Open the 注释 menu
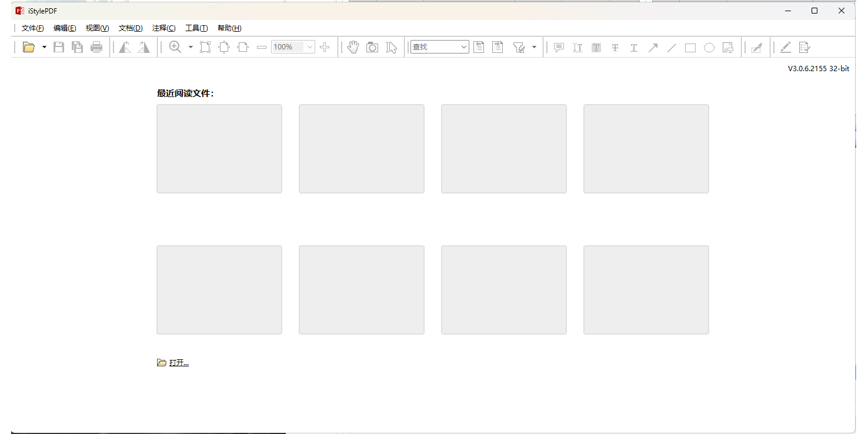868x434 pixels. (x=163, y=28)
